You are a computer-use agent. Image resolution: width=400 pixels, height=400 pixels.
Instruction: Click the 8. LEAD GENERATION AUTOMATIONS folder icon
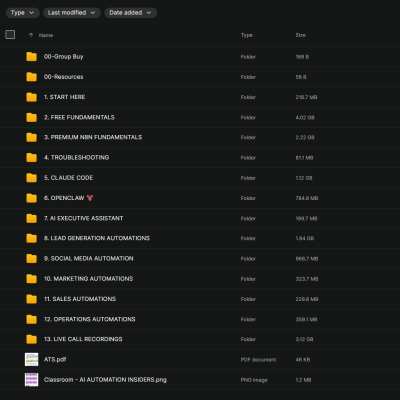(31, 238)
